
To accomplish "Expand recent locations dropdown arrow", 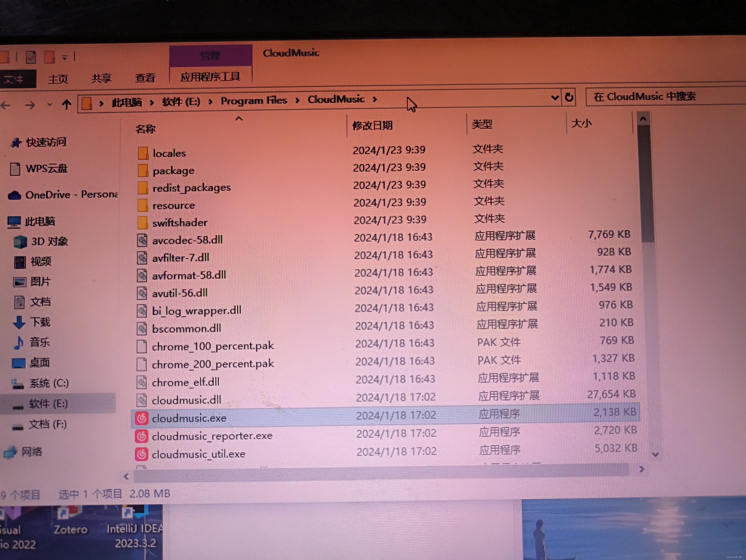I will pyautogui.click(x=50, y=105).
